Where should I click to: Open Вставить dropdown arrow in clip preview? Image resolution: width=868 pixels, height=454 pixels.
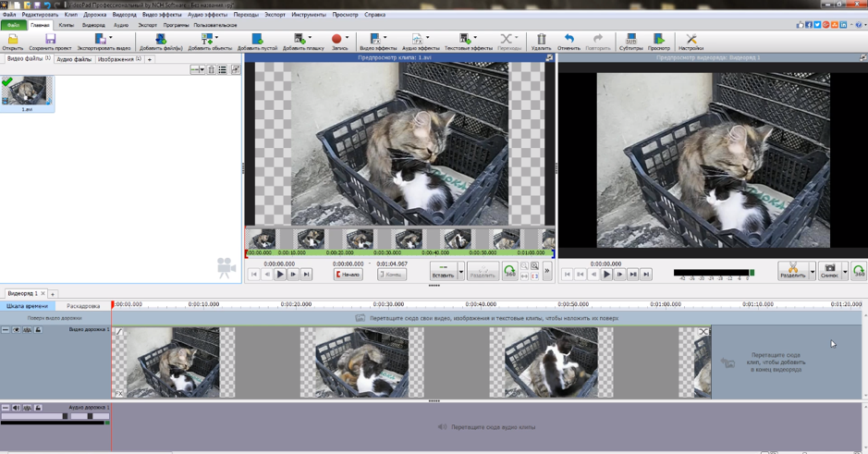pyautogui.click(x=460, y=271)
